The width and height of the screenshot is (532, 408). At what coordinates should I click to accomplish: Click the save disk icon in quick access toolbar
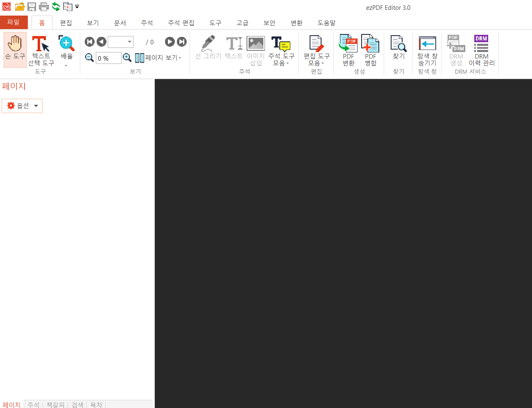(x=32, y=7)
